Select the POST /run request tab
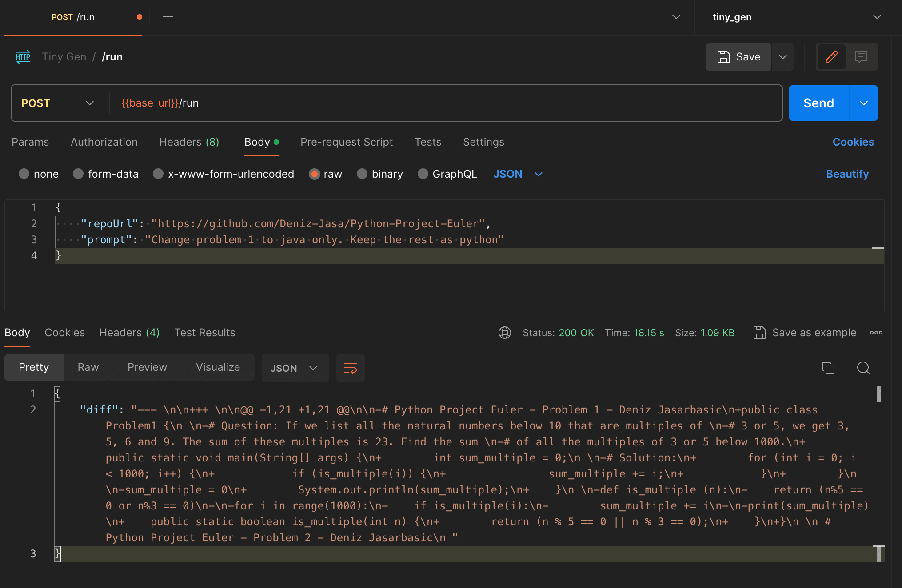Viewport: 902px width, 588px height. (x=73, y=17)
